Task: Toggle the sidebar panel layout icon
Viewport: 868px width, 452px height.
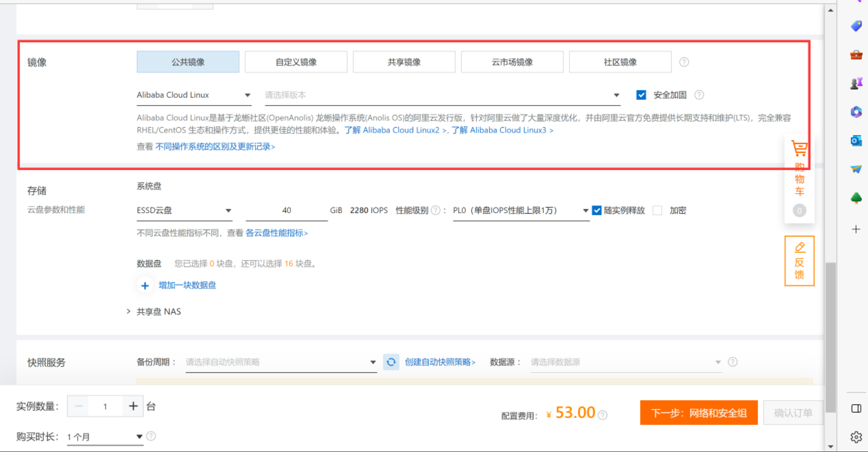Action: [x=856, y=408]
